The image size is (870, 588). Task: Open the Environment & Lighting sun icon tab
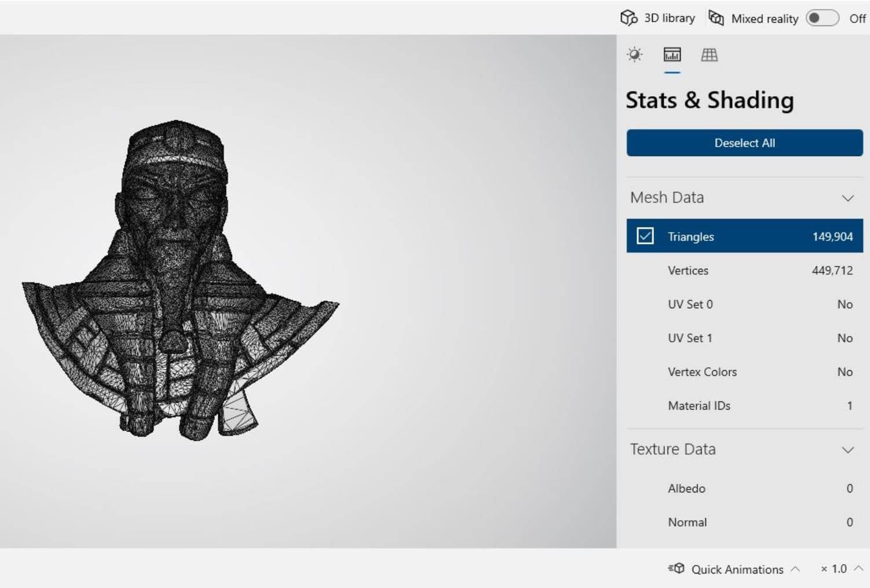tap(634, 55)
